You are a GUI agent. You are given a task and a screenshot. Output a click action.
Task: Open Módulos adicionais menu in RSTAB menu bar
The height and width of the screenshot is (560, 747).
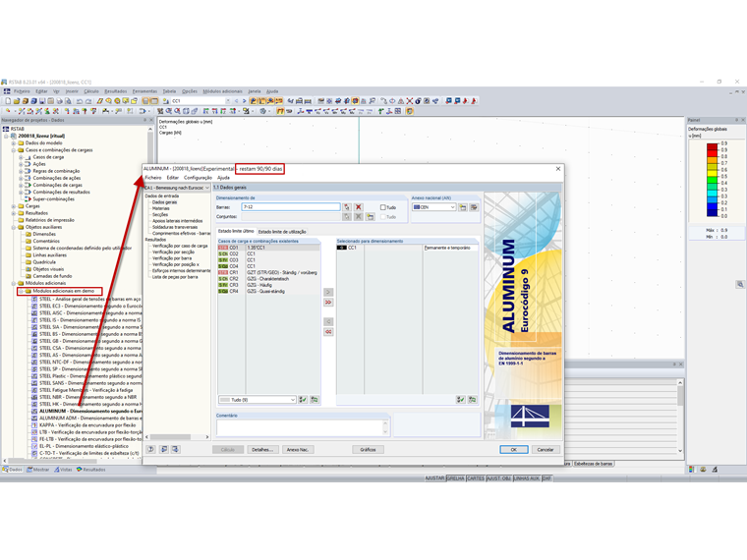tap(222, 91)
